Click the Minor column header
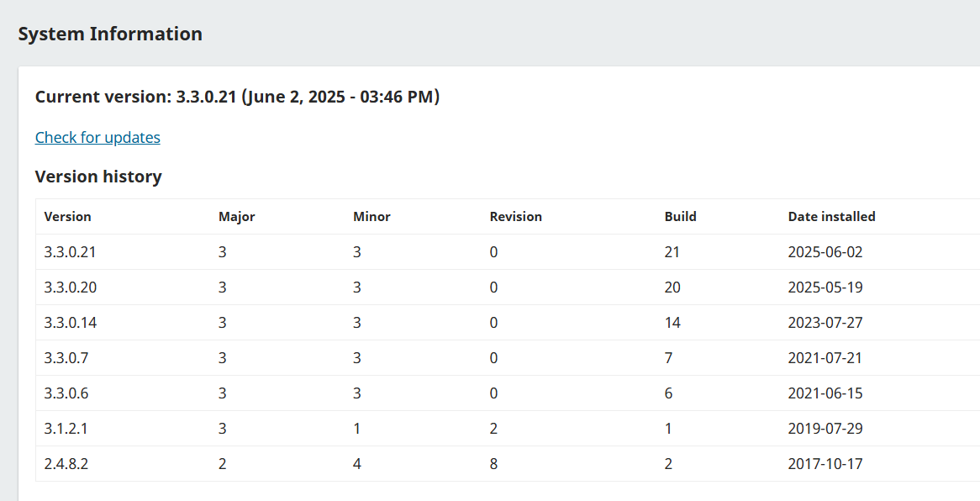The width and height of the screenshot is (980, 501). pos(371,216)
